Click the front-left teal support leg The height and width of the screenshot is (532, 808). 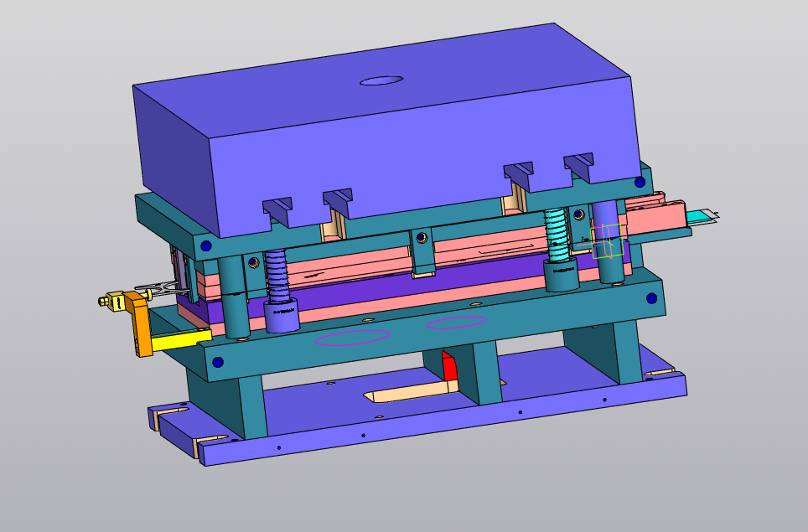251,408
